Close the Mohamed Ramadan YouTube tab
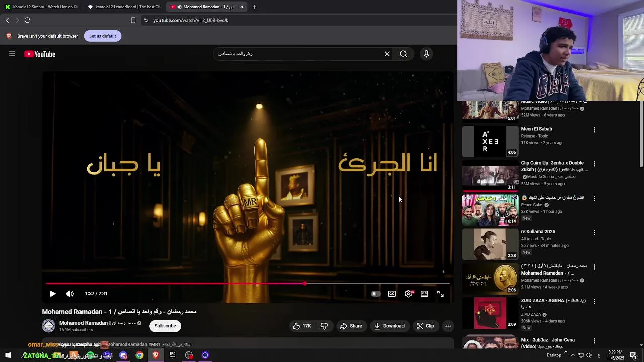Image resolution: width=644 pixels, height=362 pixels. pos(242,7)
